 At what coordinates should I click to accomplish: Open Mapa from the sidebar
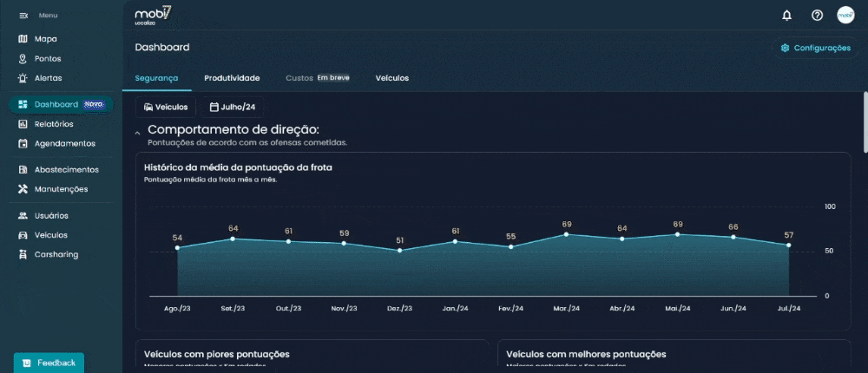[45, 39]
